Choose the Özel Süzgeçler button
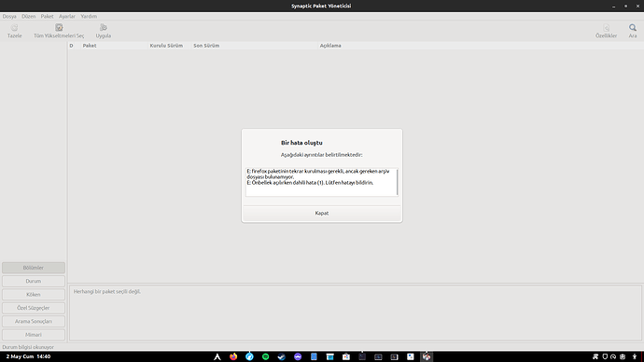 [x=34, y=308]
